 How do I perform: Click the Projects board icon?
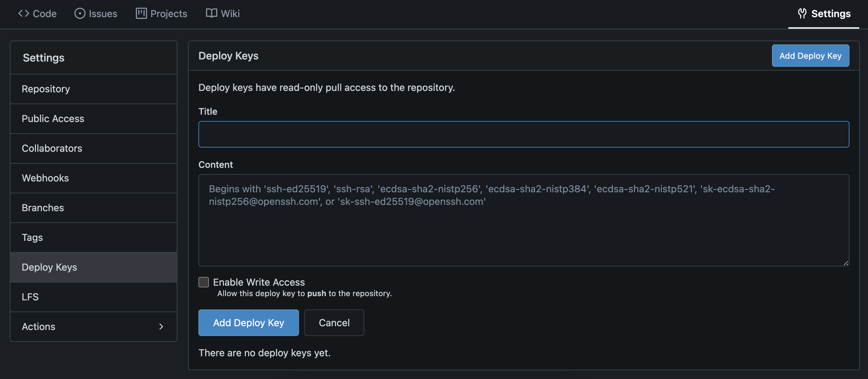click(x=141, y=14)
